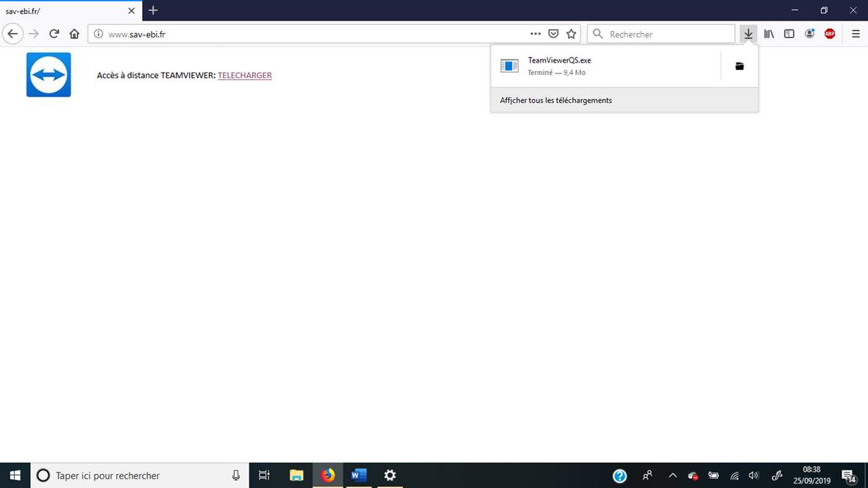Image resolution: width=868 pixels, height=488 pixels.
Task: Select Afficher tous les téléchargements
Action: (556, 100)
